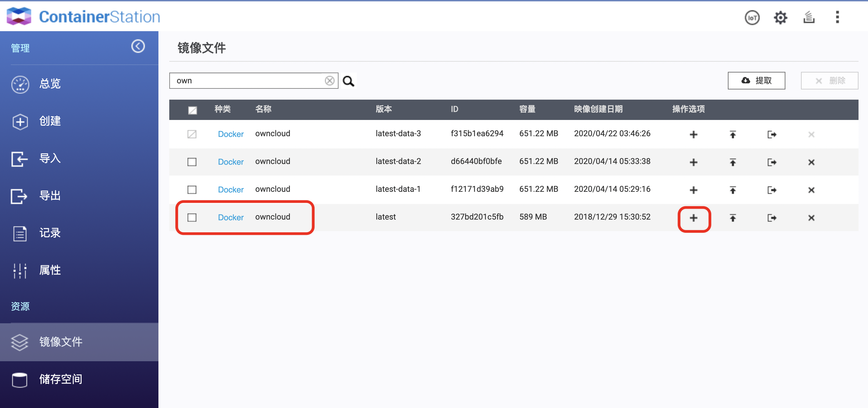Toggle checkbox for latest-data-1 row
Screen dimensions: 868x408
[x=192, y=190]
